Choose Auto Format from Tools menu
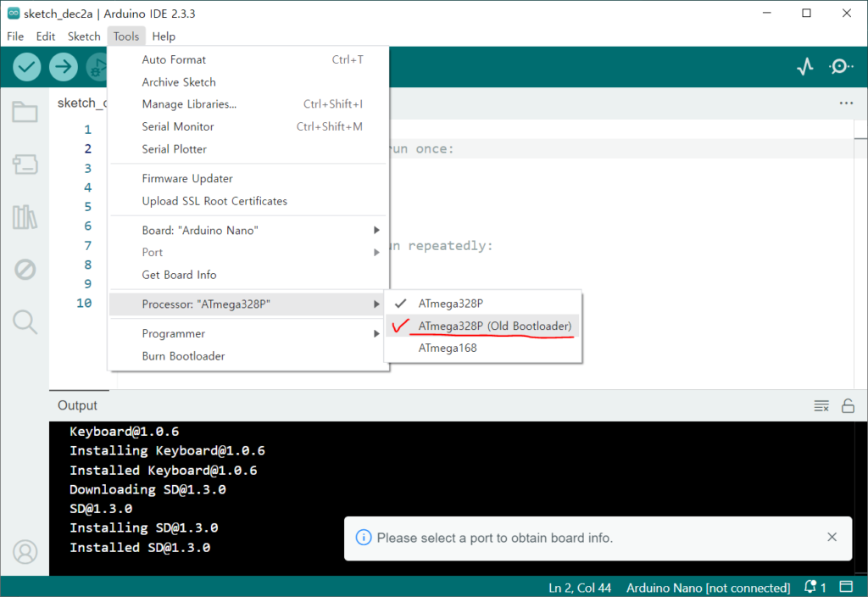The image size is (868, 597). [x=248, y=60]
